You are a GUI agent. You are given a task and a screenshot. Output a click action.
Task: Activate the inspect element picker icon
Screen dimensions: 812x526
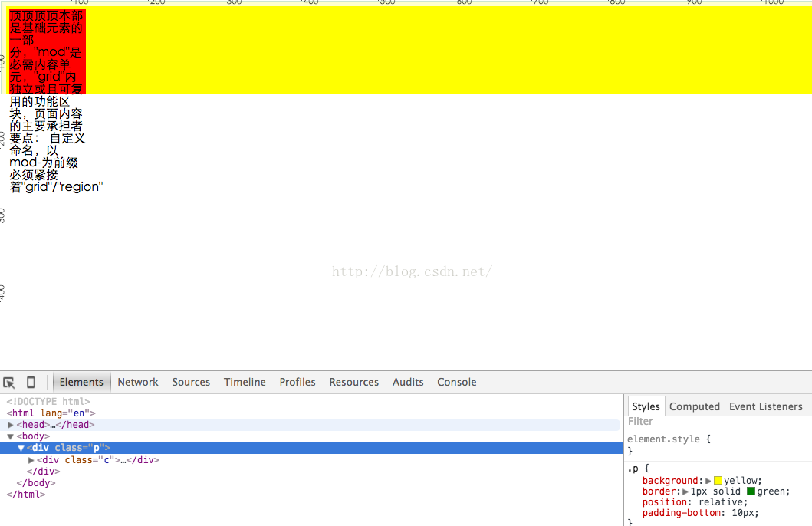click(8, 383)
